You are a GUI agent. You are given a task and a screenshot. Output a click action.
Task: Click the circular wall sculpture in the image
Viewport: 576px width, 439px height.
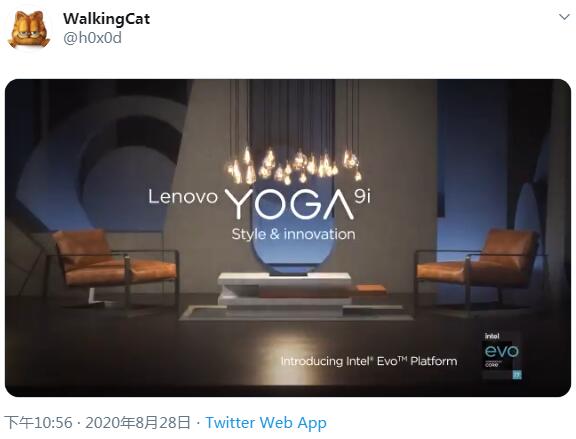point(107,165)
